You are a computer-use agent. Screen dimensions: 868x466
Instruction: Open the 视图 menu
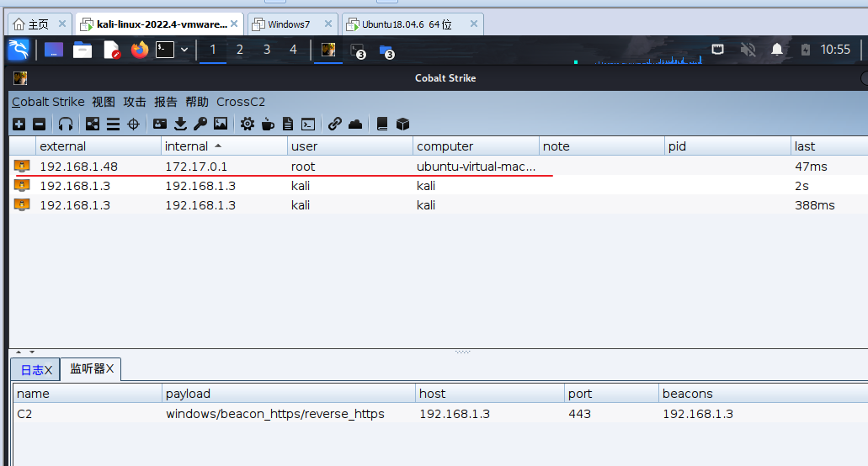(104, 102)
